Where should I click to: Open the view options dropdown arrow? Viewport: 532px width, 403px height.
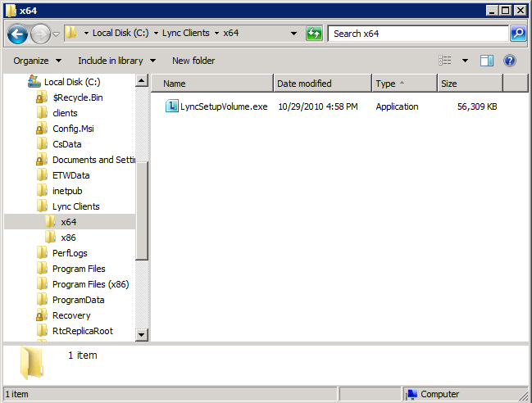(x=465, y=61)
